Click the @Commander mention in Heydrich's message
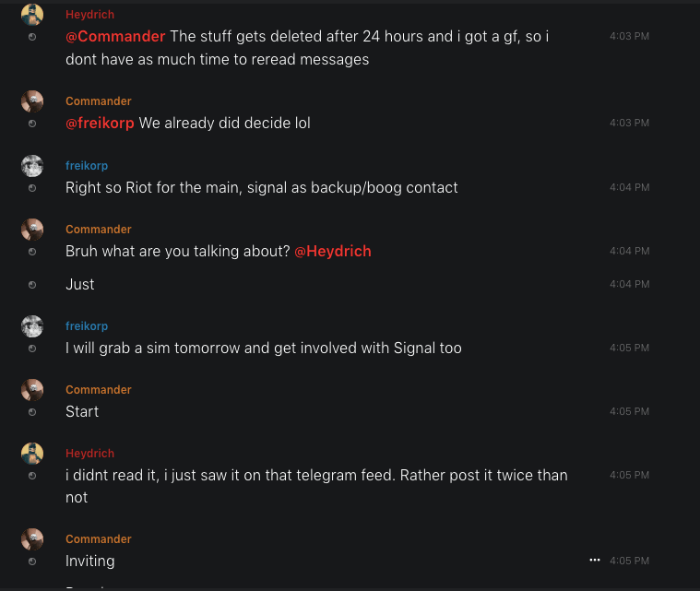The width and height of the screenshot is (700, 591). [x=115, y=37]
